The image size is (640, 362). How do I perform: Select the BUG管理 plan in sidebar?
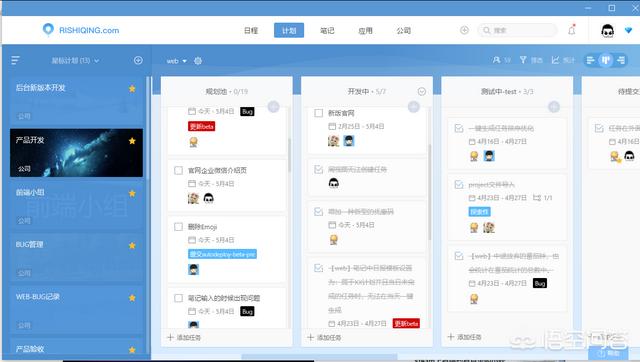coord(76,257)
